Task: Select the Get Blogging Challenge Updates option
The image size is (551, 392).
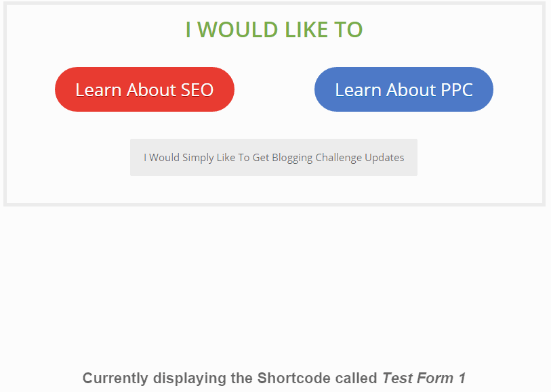Action: (x=274, y=158)
